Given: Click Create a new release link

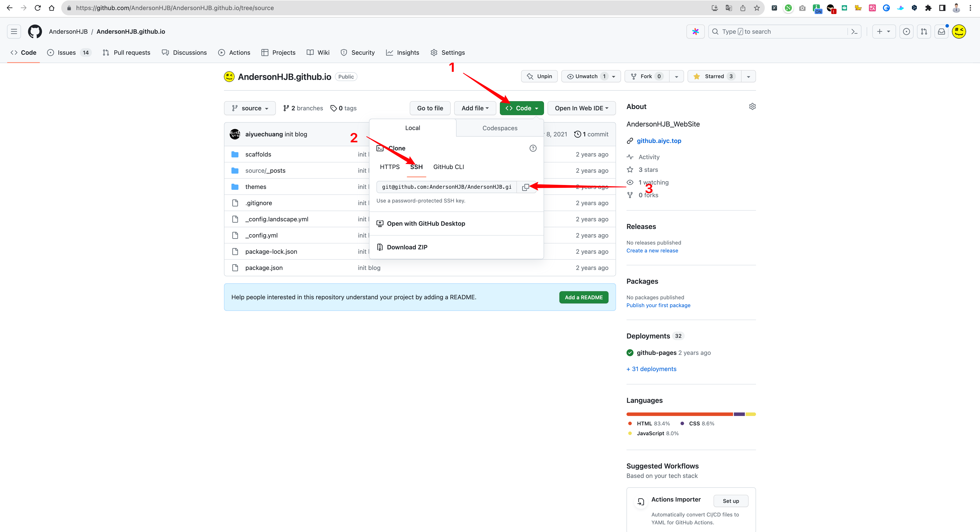Looking at the screenshot, I should (652, 251).
